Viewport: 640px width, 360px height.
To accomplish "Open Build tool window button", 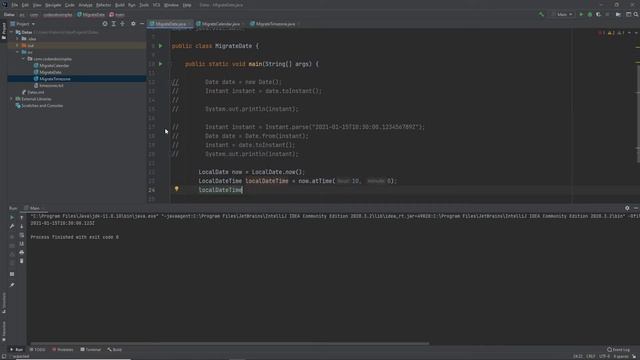I will tap(115, 349).
